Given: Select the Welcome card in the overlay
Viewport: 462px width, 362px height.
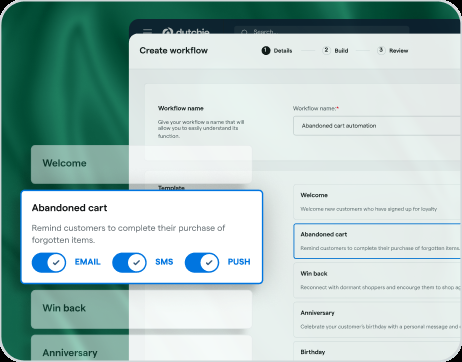Looking at the screenshot, I should [x=141, y=164].
